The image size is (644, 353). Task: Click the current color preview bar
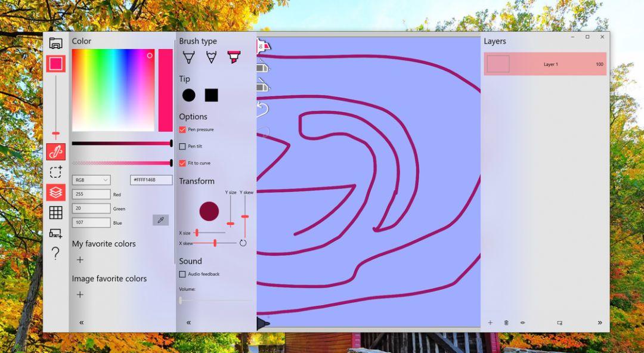[x=166, y=91]
